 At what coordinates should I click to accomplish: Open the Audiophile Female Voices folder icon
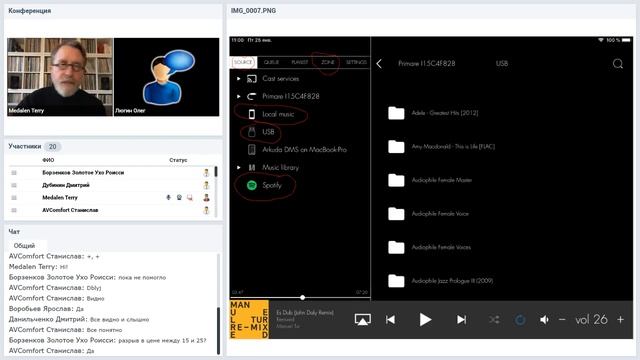pyautogui.click(x=396, y=247)
